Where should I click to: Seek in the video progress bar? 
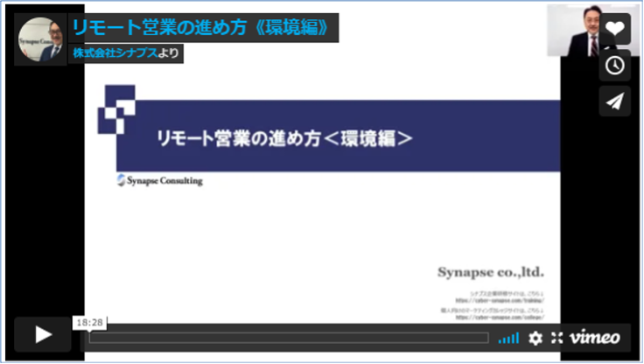coord(289,338)
